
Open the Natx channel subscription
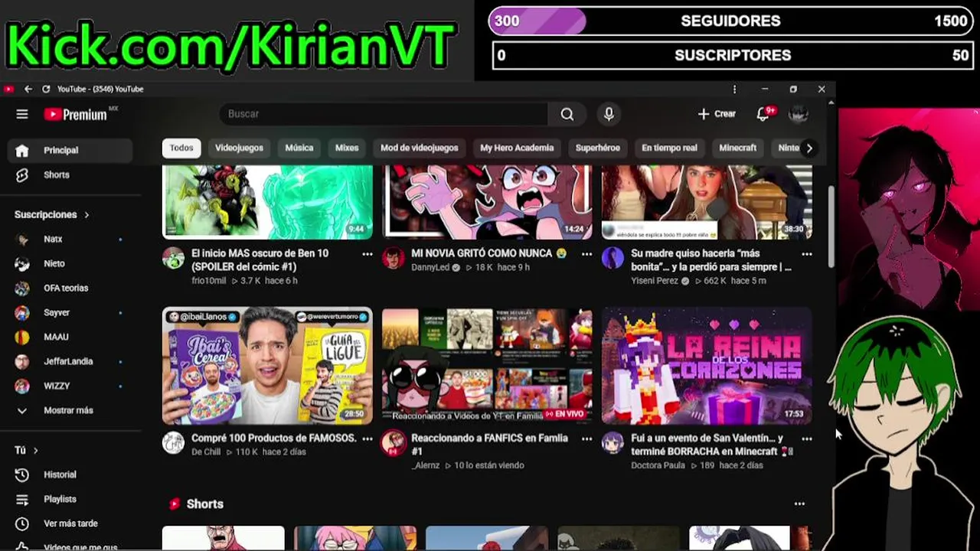(x=70, y=239)
